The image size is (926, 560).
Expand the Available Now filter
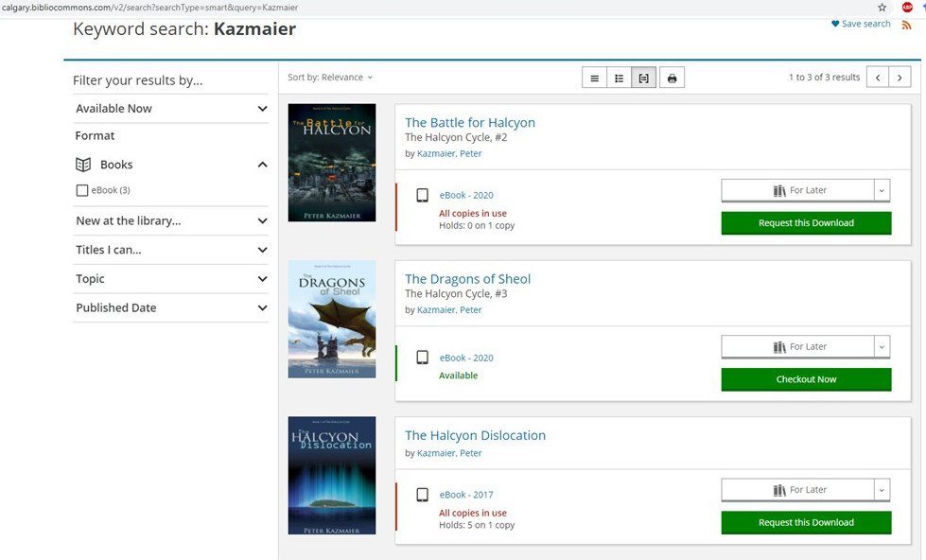pos(262,109)
